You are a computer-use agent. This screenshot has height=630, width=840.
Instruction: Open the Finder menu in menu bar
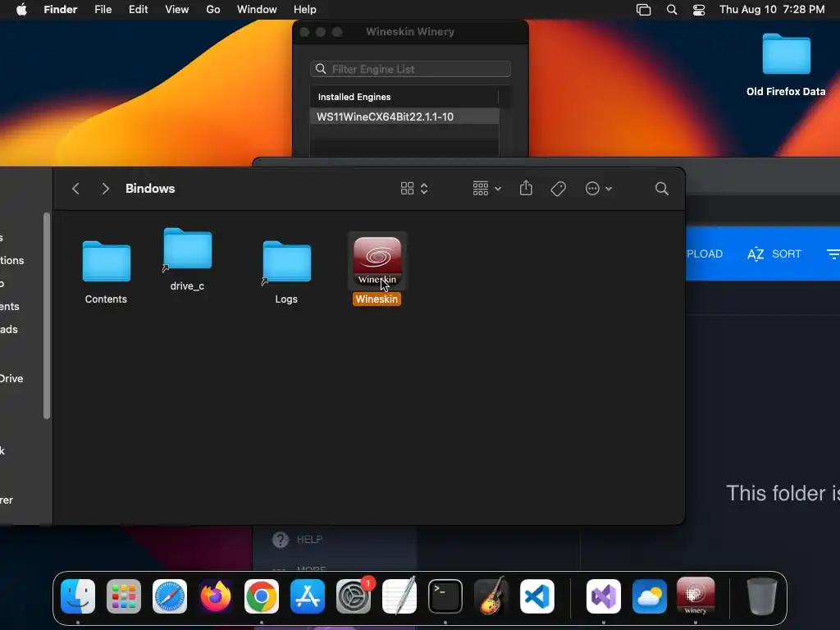(61, 9)
